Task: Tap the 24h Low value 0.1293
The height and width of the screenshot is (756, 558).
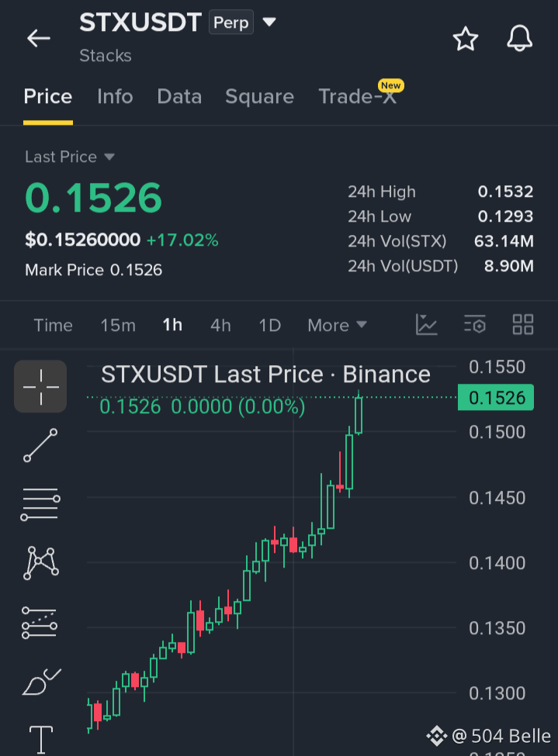Action: pos(505,216)
